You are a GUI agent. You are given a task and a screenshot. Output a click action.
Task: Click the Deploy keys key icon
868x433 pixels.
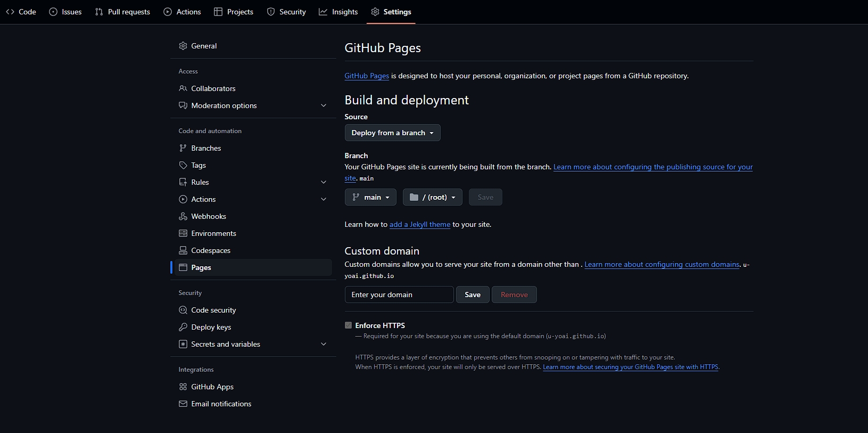(183, 327)
